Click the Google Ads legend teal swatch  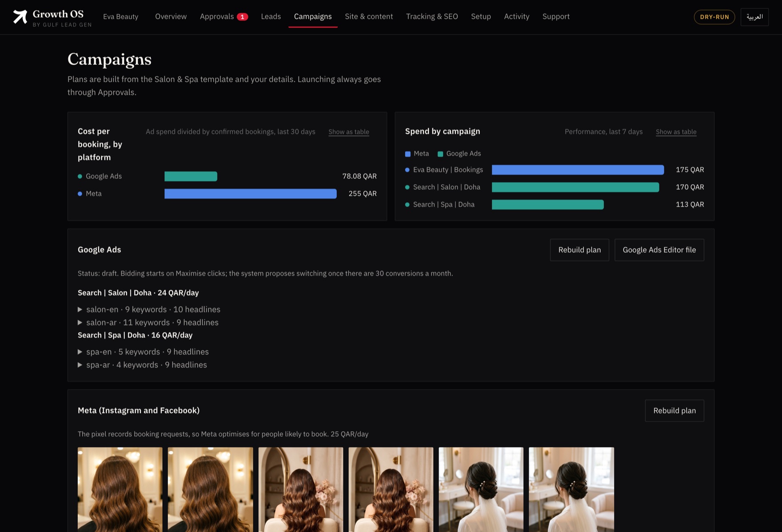(440, 154)
